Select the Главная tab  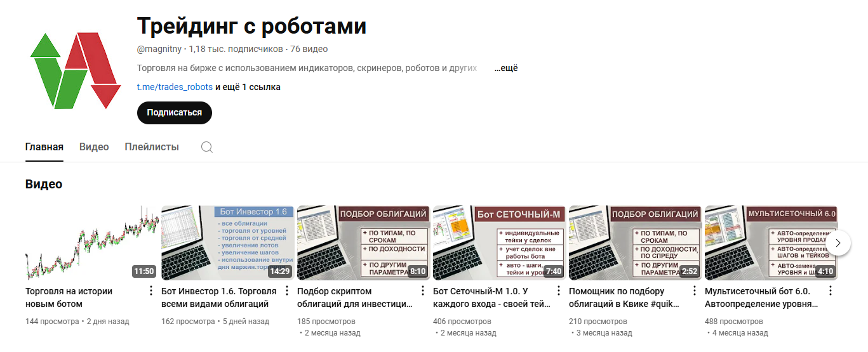coord(44,147)
